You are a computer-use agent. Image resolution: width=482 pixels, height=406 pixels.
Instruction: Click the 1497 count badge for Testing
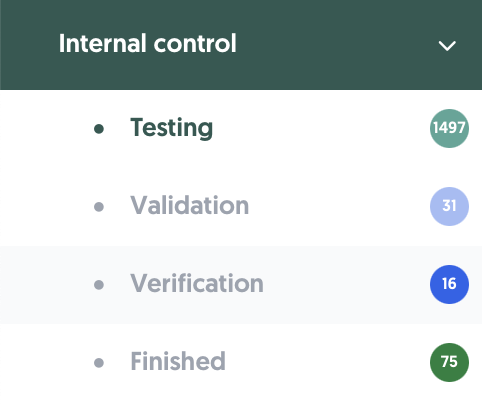click(449, 128)
